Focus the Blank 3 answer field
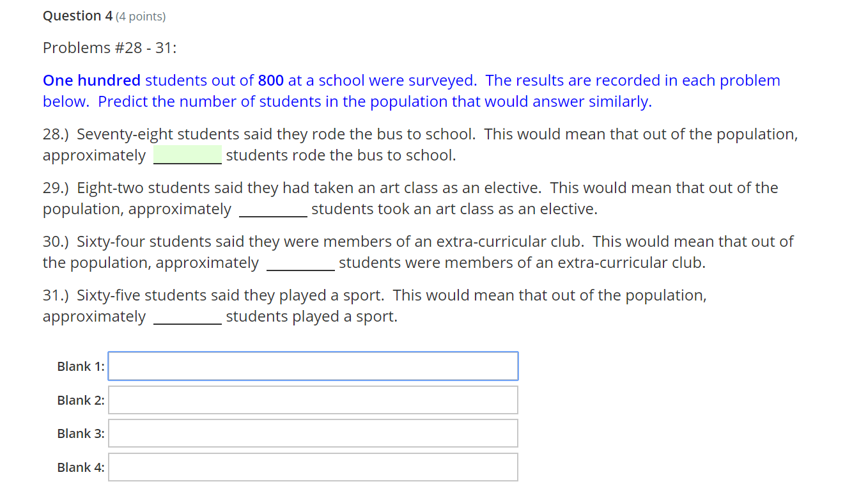 click(313, 434)
